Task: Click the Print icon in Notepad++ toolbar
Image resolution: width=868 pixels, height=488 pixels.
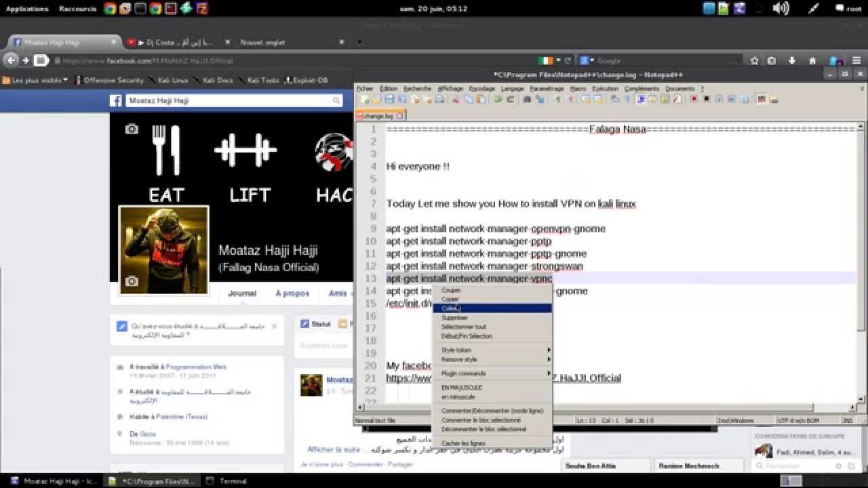Action: click(439, 100)
